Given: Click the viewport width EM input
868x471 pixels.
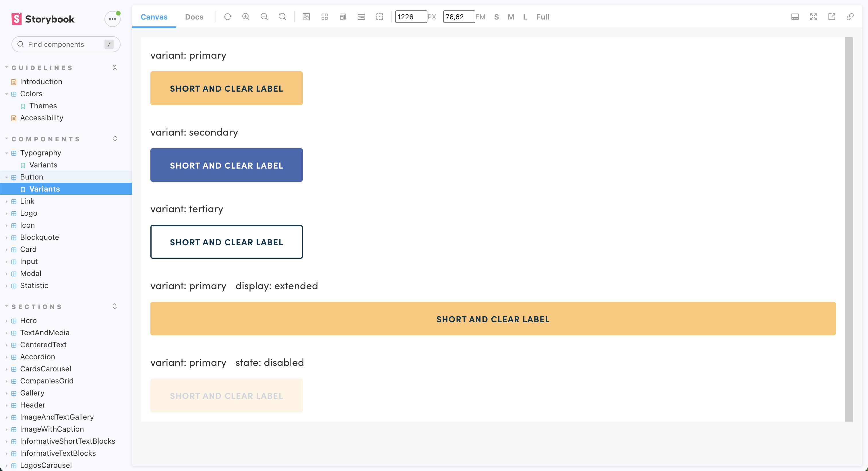Looking at the screenshot, I should 459,17.
